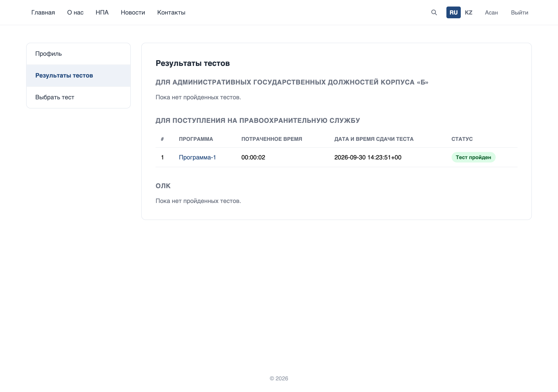Click the правоохранительную службу section heading
This screenshot has height=392, width=558.
click(258, 121)
